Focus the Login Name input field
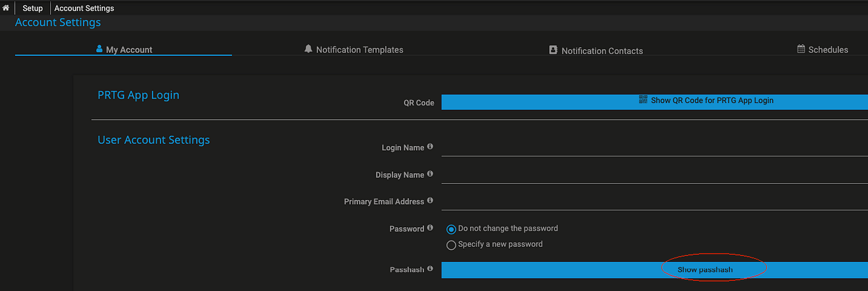Image resolution: width=868 pixels, height=291 pixels. 655,148
